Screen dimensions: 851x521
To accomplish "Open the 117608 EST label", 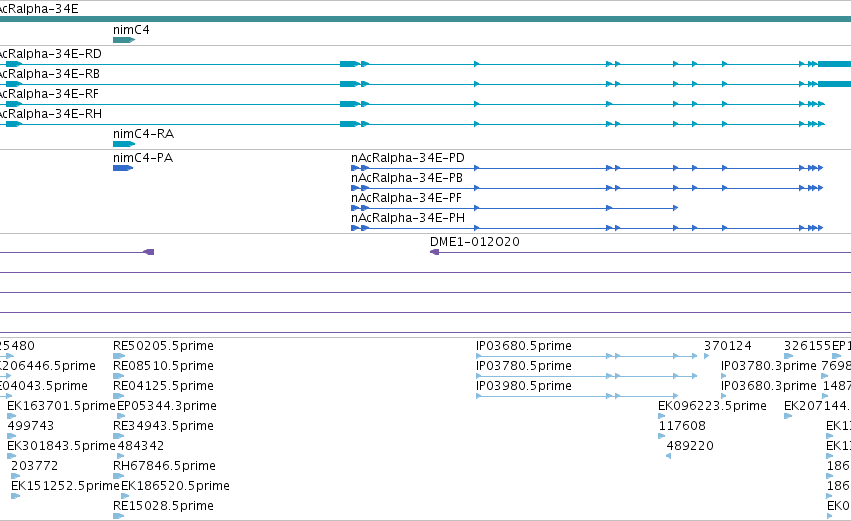I will tap(682, 426).
